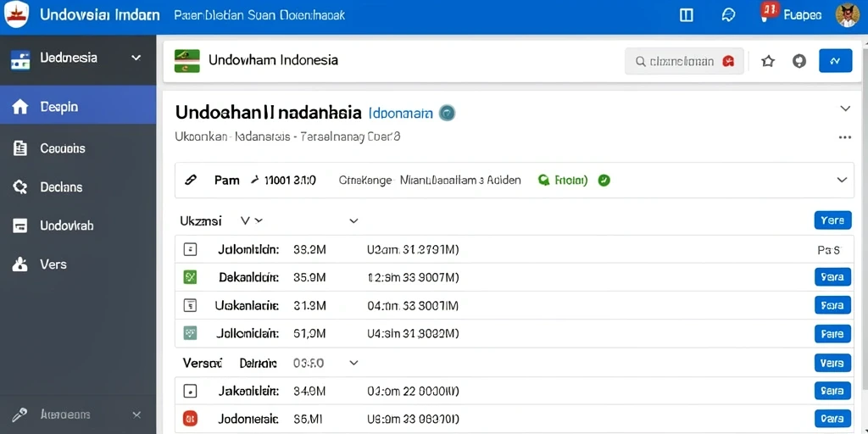Click the 35.9M value in Dekanlıdıie row
Screen dimensions: 868x434
pyautogui.click(x=309, y=277)
